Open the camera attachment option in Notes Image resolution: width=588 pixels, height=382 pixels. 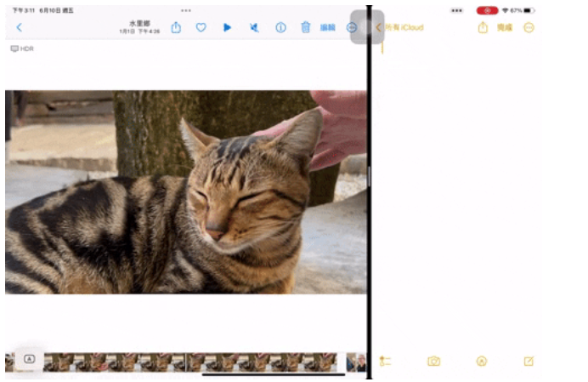[x=433, y=362]
